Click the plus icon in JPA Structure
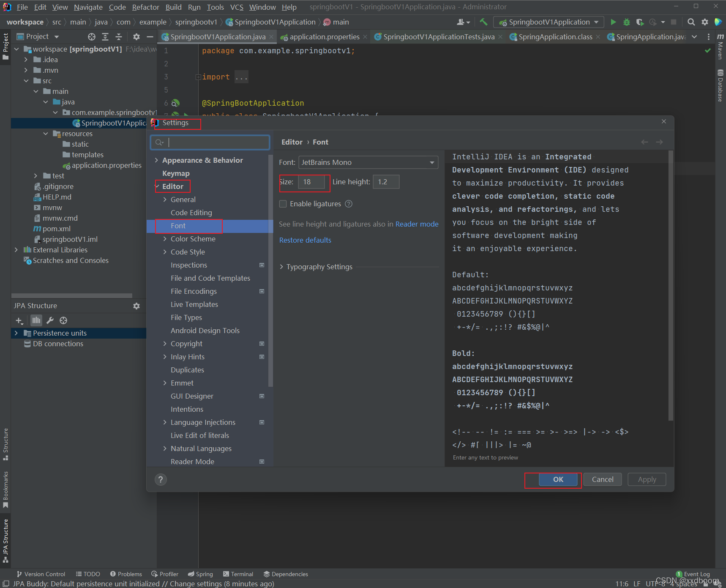The image size is (726, 588). click(x=19, y=320)
